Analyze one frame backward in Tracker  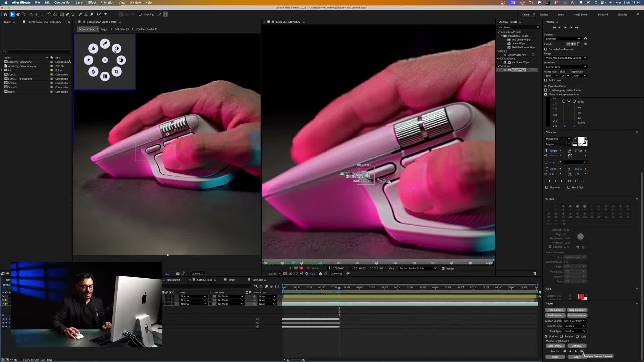pos(564,351)
